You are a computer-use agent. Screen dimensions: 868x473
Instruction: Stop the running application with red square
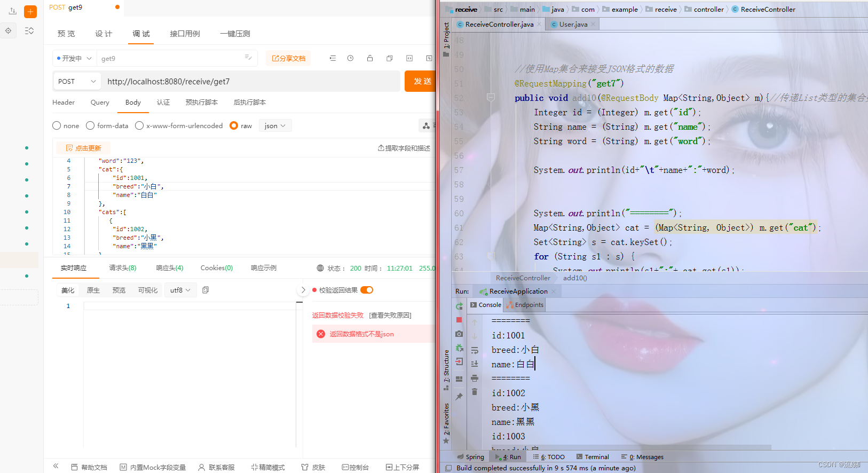point(459,320)
